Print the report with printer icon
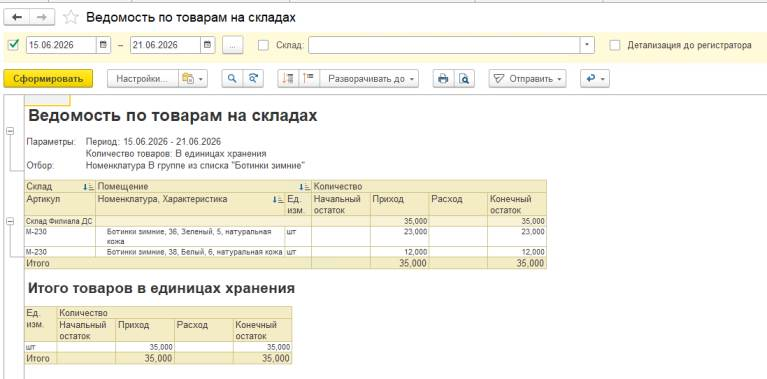Image resolution: width=767 pixels, height=379 pixels. pyautogui.click(x=443, y=79)
